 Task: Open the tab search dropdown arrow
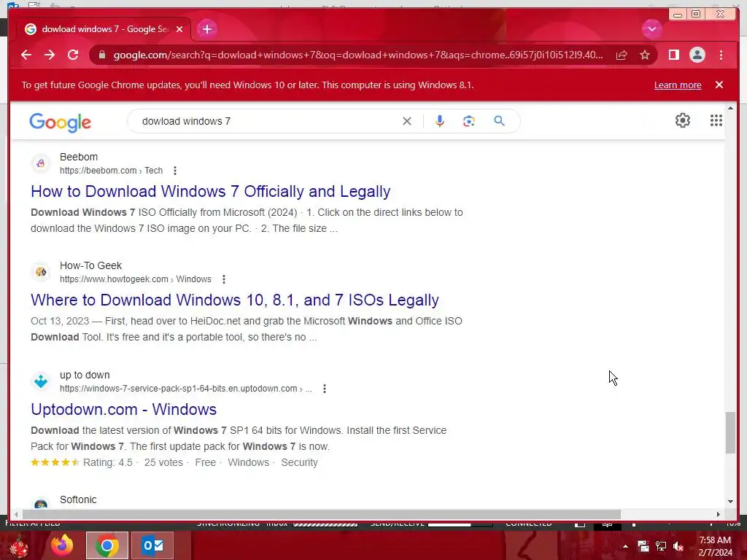pyautogui.click(x=651, y=29)
